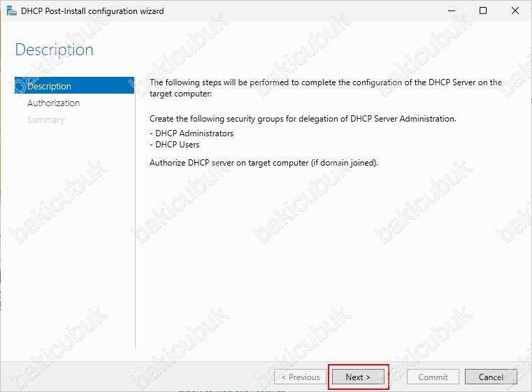Click the 'The following steps will be performed' paragraph
532x392 pixels.
(x=325, y=88)
